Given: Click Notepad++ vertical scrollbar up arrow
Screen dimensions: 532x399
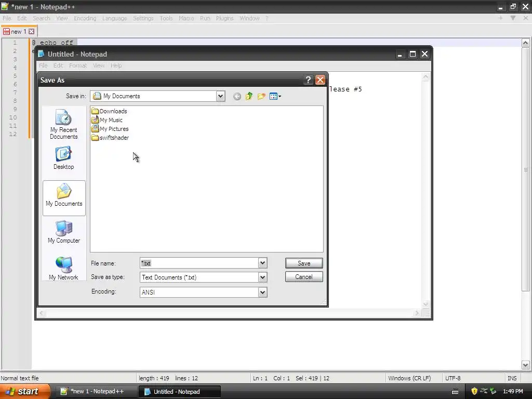Looking at the screenshot, I should pyautogui.click(x=526, y=43).
